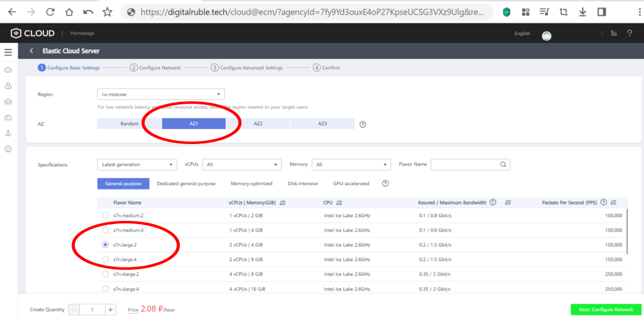This screenshot has width=644, height=319.
Task: Select the s7n.medium.2 flavor radio
Action: (105, 215)
